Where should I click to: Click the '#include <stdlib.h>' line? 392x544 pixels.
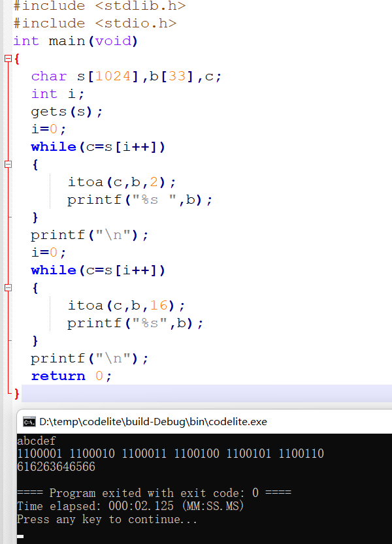(100, 6)
